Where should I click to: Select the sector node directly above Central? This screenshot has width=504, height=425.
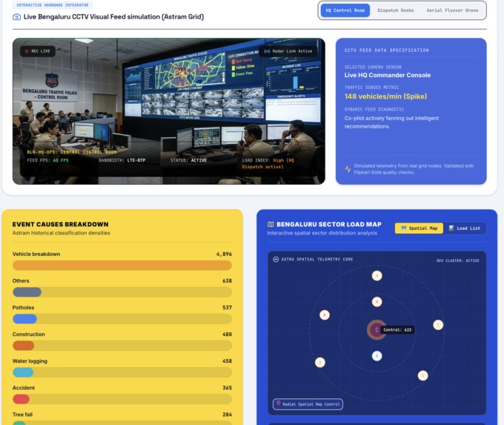pos(377,302)
